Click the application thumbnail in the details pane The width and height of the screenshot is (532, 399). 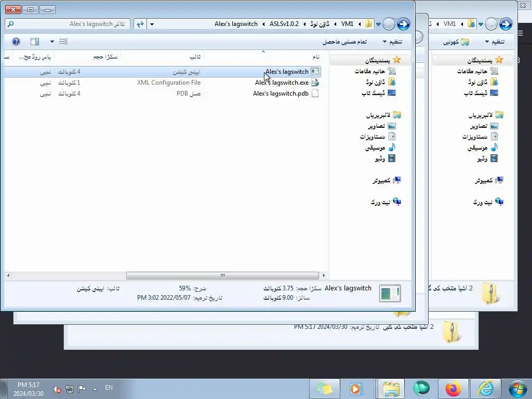pyautogui.click(x=390, y=293)
